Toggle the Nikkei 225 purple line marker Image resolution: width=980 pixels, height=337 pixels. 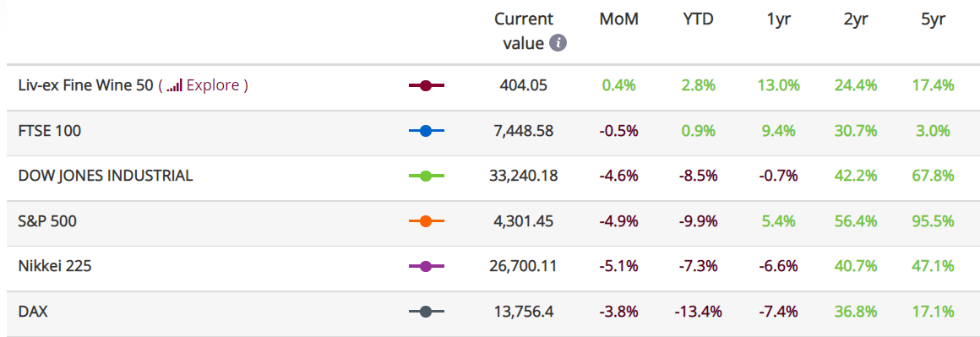click(427, 266)
